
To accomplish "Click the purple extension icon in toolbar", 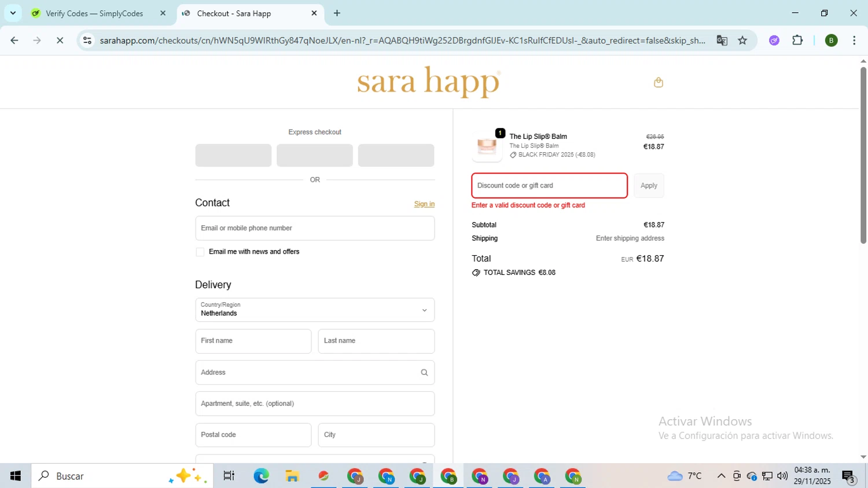I will [x=774, y=41].
